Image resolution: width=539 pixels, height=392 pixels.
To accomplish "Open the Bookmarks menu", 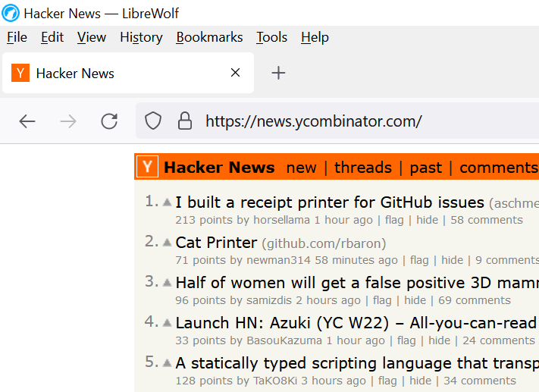I will 209,37.
